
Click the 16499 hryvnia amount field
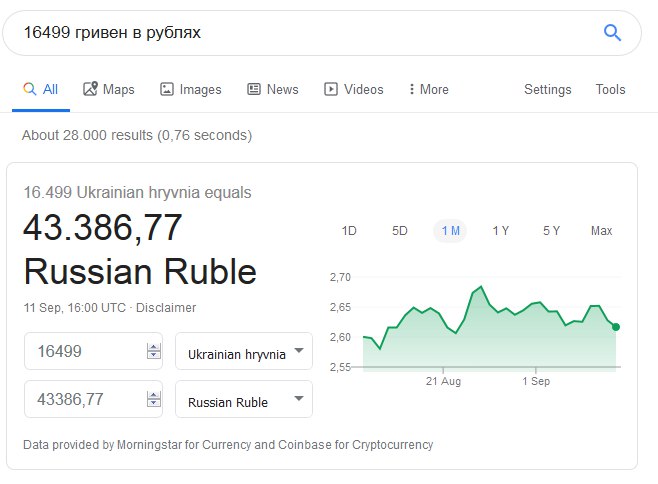pos(93,351)
